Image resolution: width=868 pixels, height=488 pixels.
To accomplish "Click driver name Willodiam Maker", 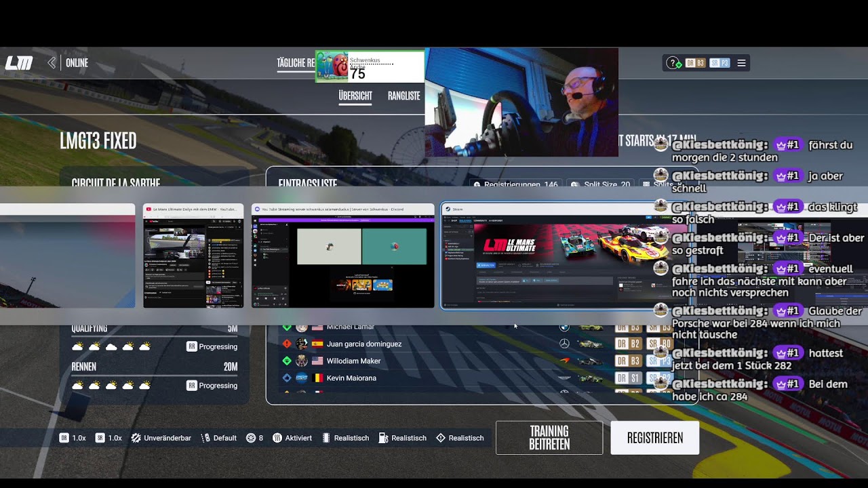I will [x=353, y=361].
